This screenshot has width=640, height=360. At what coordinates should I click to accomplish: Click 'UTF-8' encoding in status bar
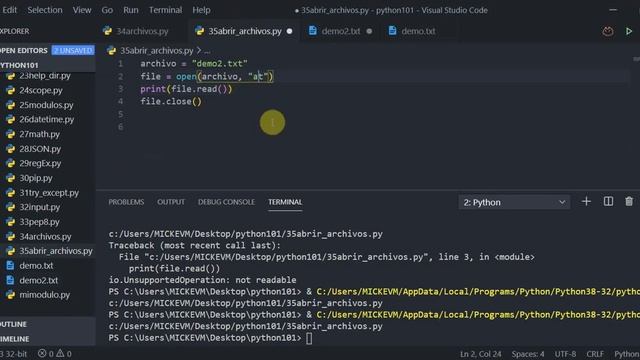coord(565,354)
